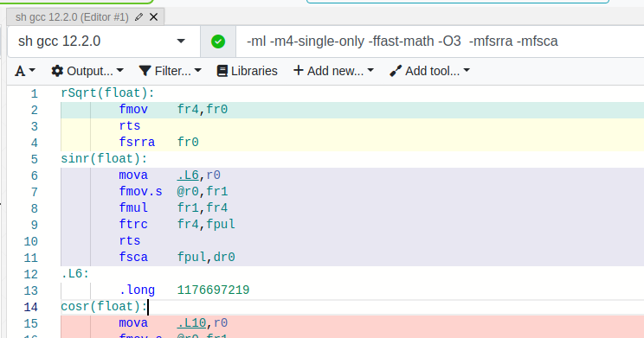644x338 pixels.
Task: Click the plus icon for Add new
Action: click(x=298, y=71)
